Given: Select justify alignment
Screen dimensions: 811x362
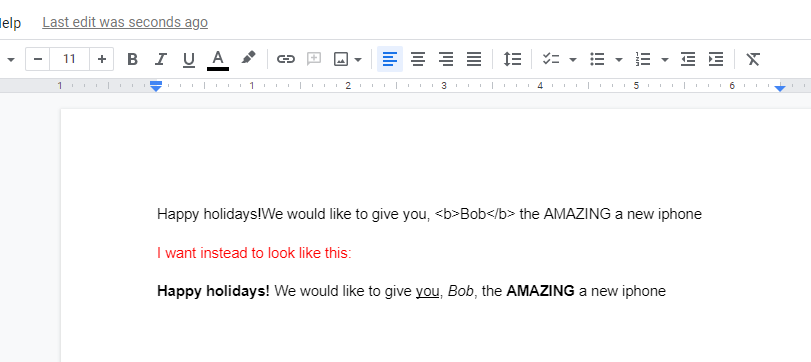Looking at the screenshot, I should [474, 59].
